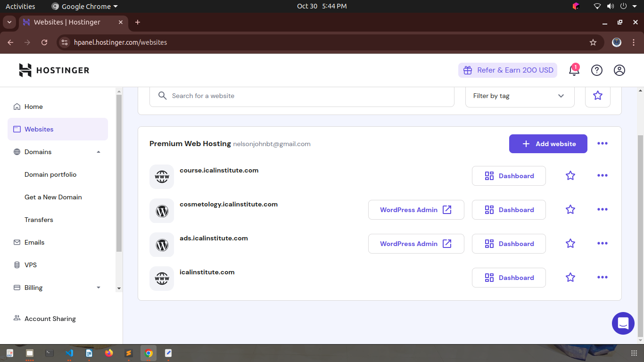Viewport: 644px width, 362px height.
Task: Click the ads.icalinstitute.com WordPress icon
Action: pos(162,245)
